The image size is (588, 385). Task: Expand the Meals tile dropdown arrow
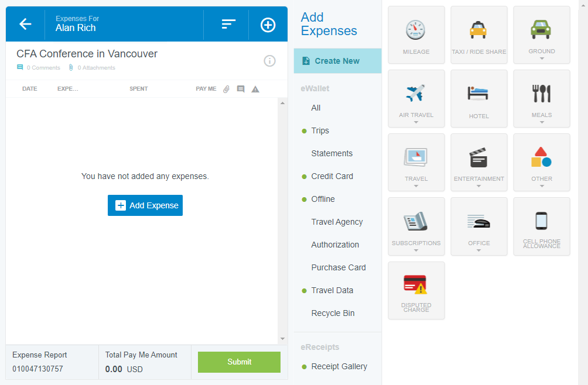click(542, 123)
